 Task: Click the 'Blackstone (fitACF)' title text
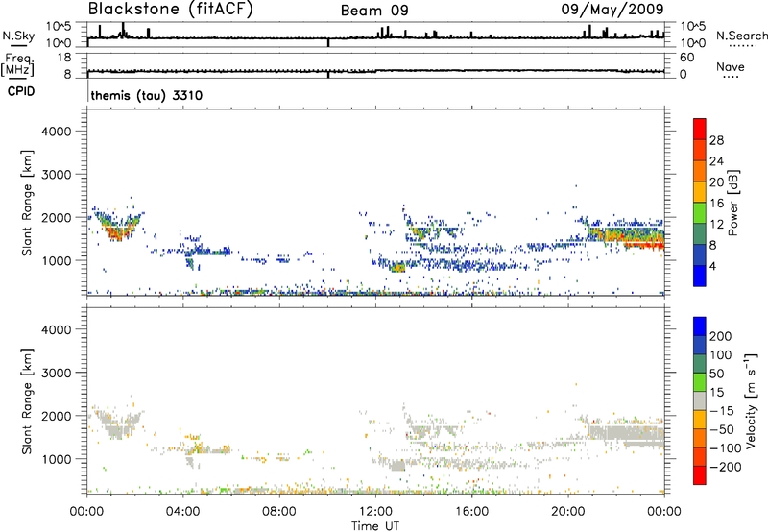(171, 10)
